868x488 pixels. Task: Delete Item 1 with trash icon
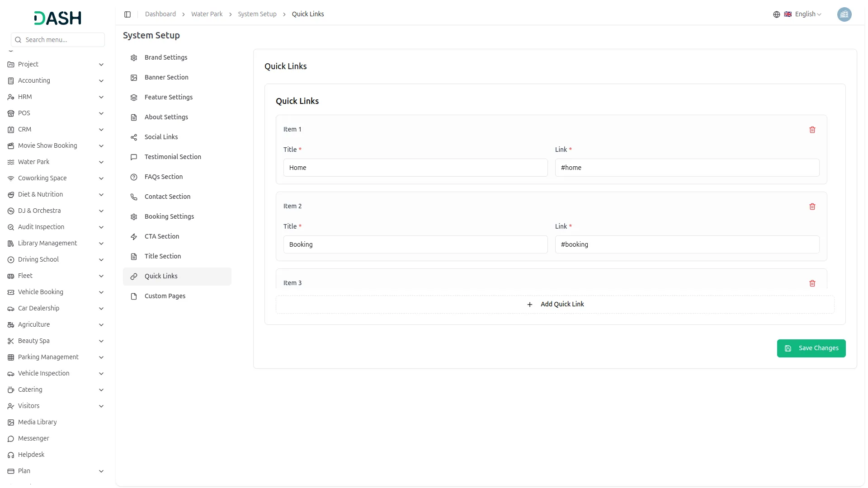tap(812, 130)
